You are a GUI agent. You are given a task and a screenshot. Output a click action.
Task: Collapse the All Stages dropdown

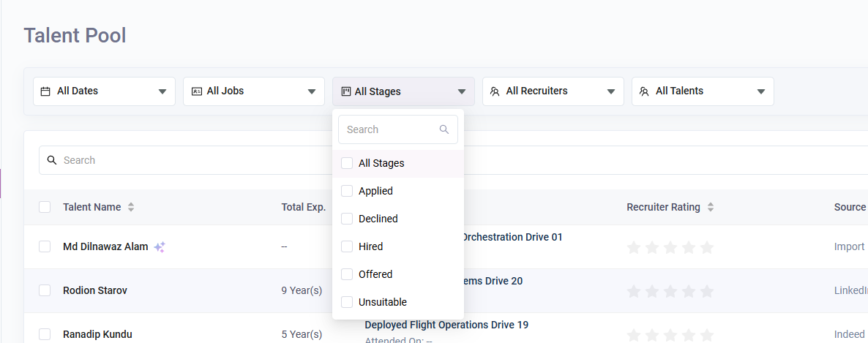coord(403,91)
